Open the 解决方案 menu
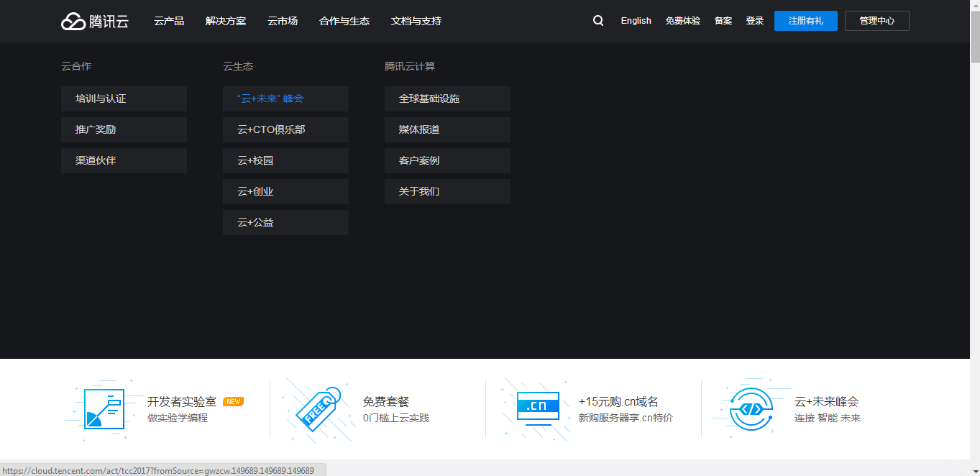Screen dimensions: 980x476 point(226,21)
